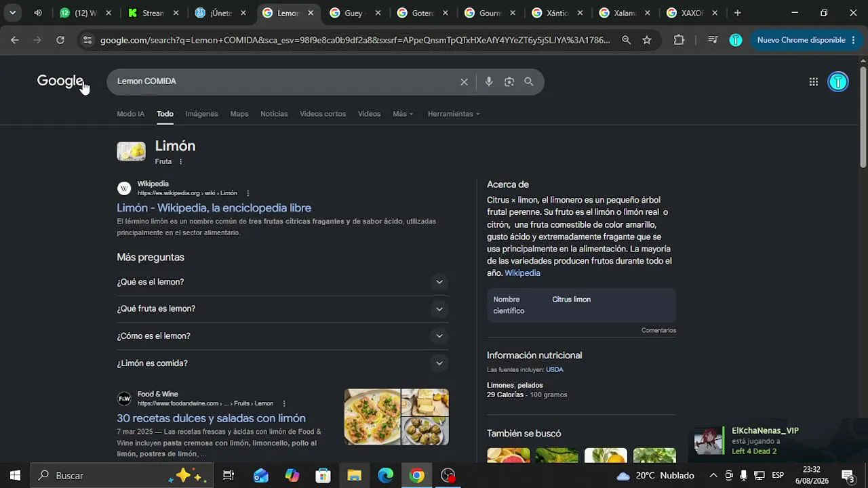Click the Comentarios feedback link
The height and width of the screenshot is (488, 868).
658,331
